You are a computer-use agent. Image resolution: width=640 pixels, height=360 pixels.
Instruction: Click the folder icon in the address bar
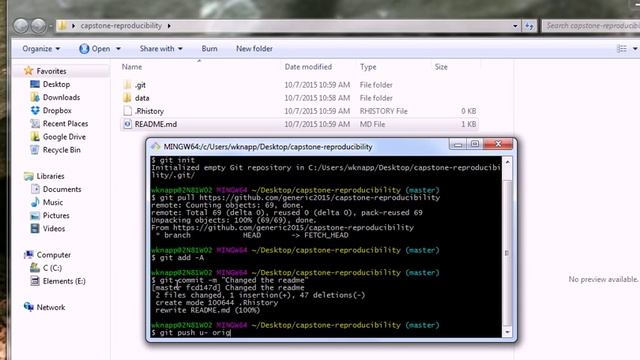[x=62, y=26]
